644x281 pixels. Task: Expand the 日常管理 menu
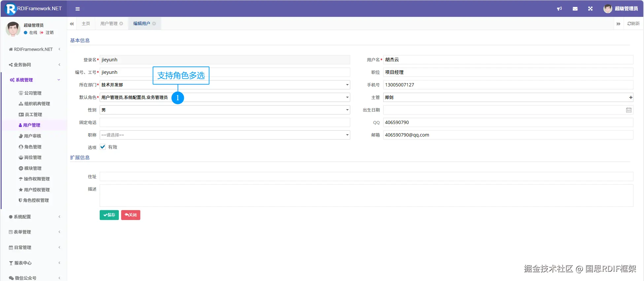[34, 247]
